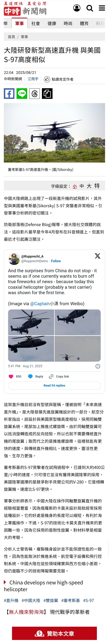This screenshot has width=109, height=644.
Task: Copy article link icon
Action: [x=47, y=94]
